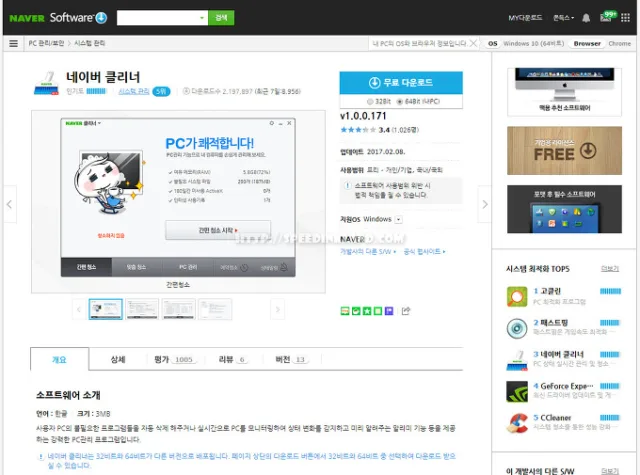Click the 고클린 title in TOP5
The width and height of the screenshot is (640, 475).
(550, 291)
